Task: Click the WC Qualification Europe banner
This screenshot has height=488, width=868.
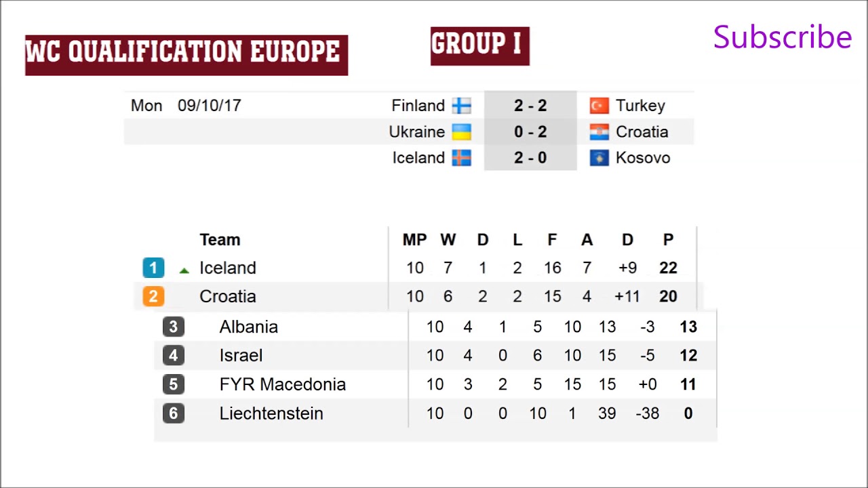Action: [x=186, y=54]
